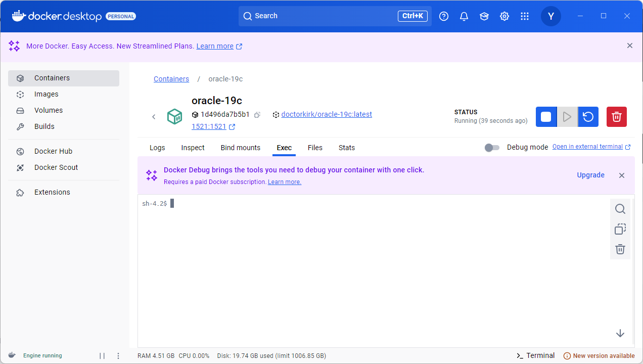Image resolution: width=643 pixels, height=364 pixels.
Task: Go back with the left chevron arrow
Action: tap(154, 117)
